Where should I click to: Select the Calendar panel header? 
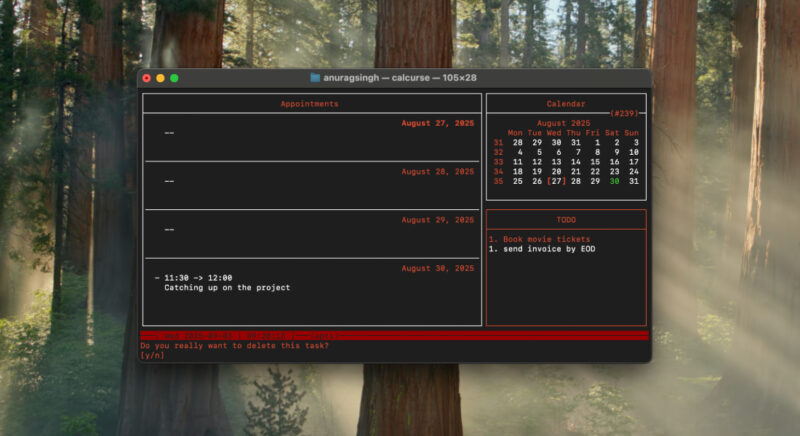(566, 104)
